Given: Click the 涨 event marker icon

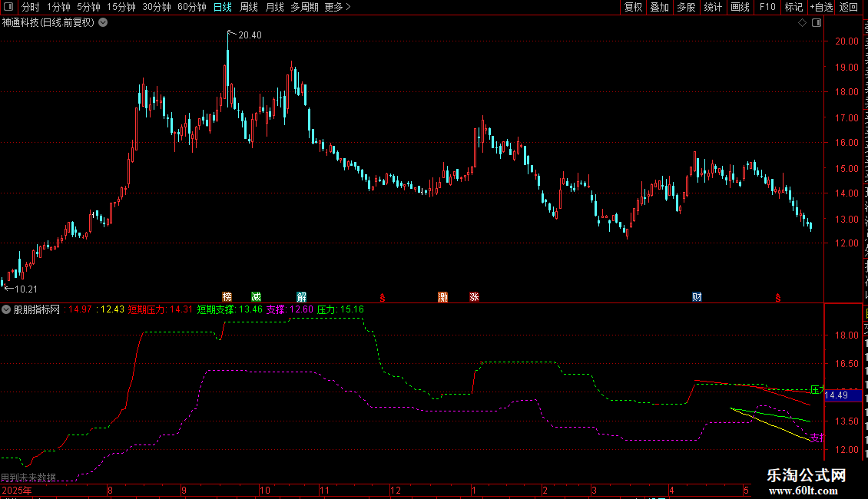Looking at the screenshot, I should coord(475,297).
